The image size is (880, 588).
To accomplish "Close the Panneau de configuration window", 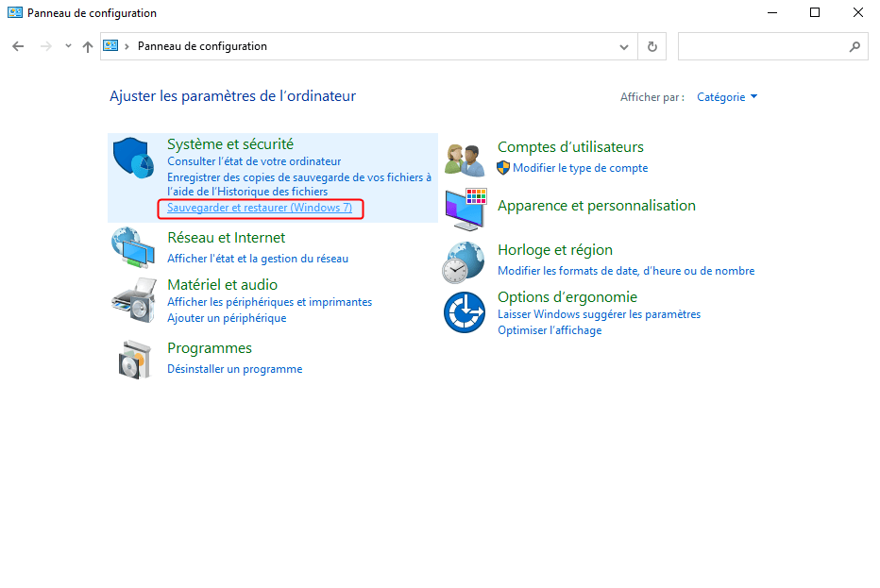I will (858, 12).
